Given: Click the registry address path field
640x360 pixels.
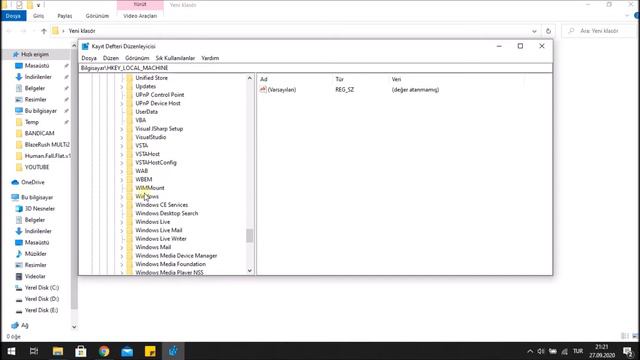Looking at the screenshot, I should click(x=316, y=68).
